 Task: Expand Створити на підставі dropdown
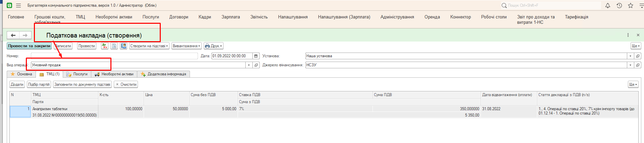point(149,46)
